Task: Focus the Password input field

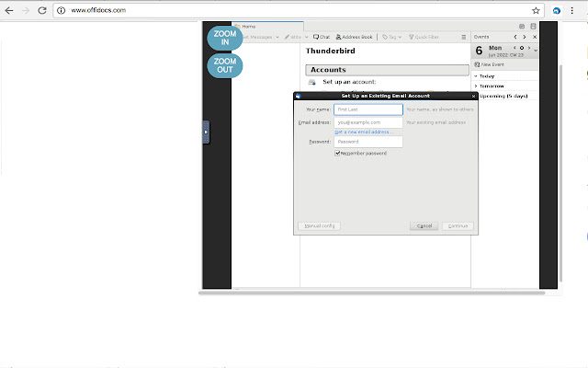Action: pos(368,142)
